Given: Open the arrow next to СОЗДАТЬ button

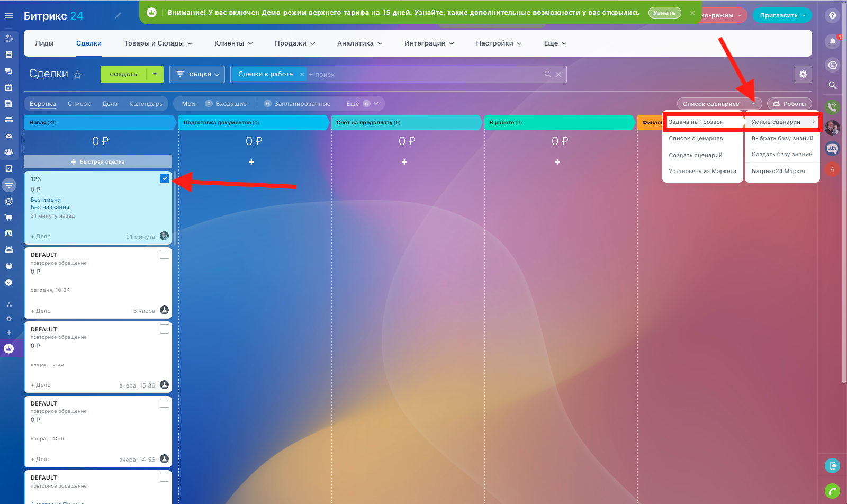Looking at the screenshot, I should (155, 74).
